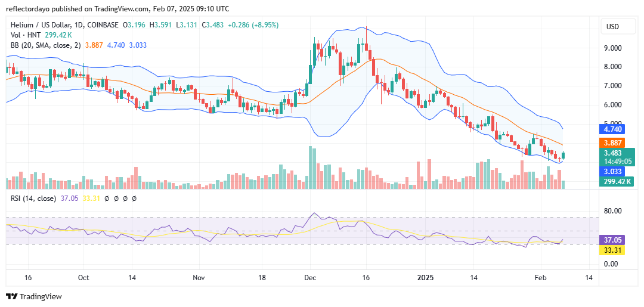The width and height of the screenshot is (644, 307).
Task: Click the 3.033 value in BB legend
Action: pos(138,45)
